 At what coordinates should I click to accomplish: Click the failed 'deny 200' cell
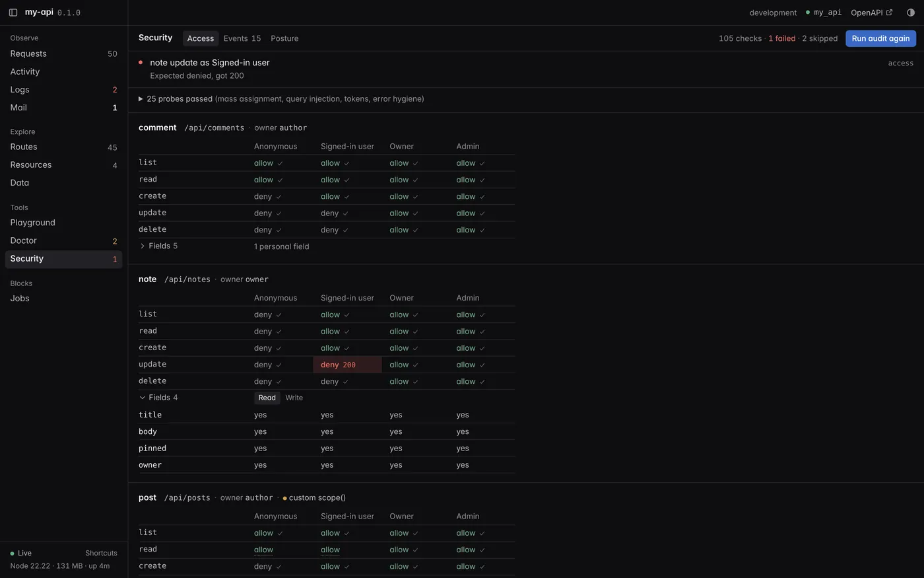pyautogui.click(x=347, y=365)
